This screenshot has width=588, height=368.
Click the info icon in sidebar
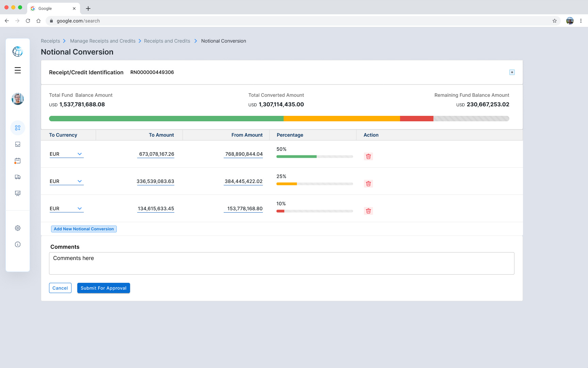tap(18, 244)
